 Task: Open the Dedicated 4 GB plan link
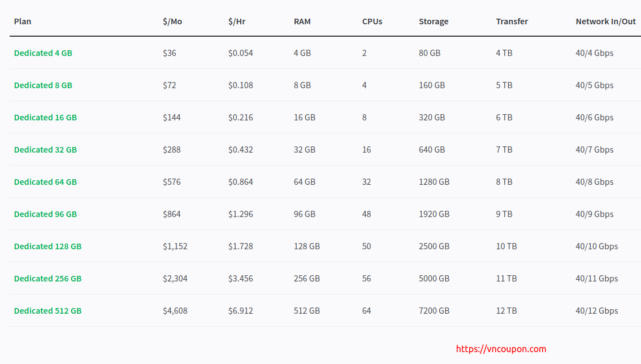[x=43, y=53]
